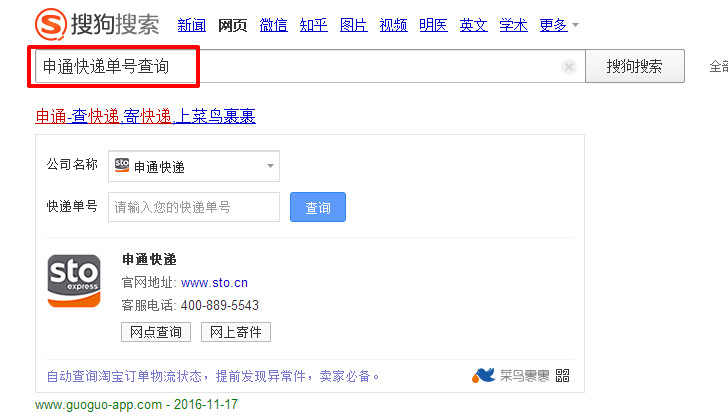
Task: Click the search box containing 申通快递单号查询
Action: tap(310, 66)
